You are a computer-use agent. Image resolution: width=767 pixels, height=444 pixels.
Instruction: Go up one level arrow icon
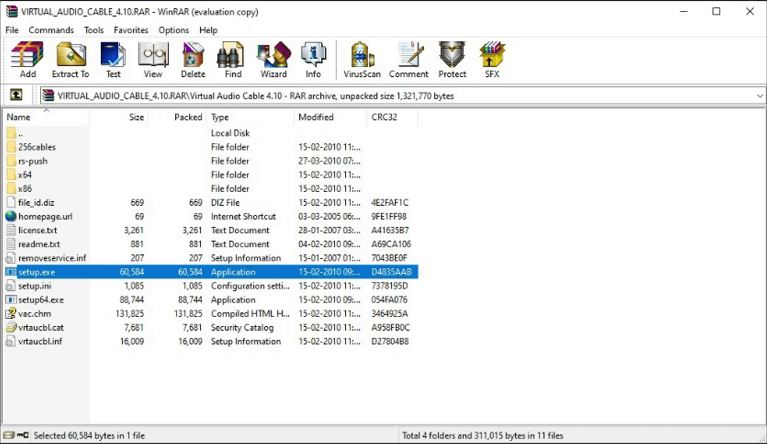[x=16, y=95]
